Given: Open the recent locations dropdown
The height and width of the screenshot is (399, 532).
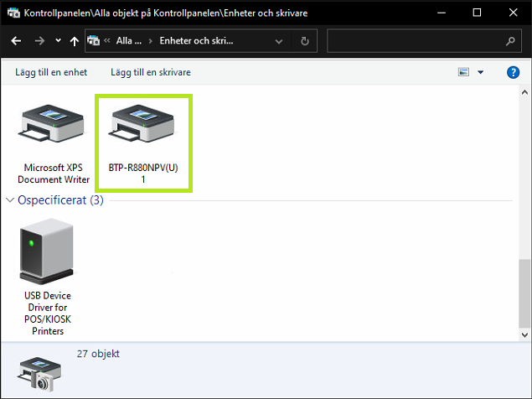Looking at the screenshot, I should pos(58,40).
